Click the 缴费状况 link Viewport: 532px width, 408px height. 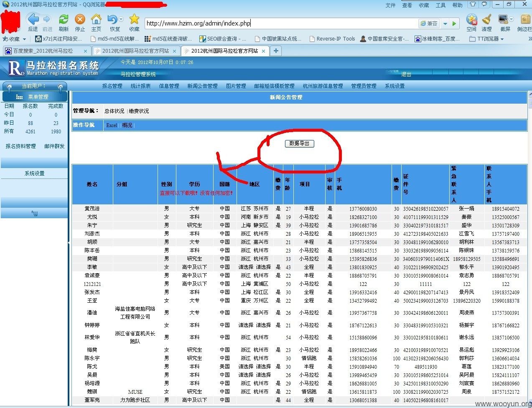pyautogui.click(x=139, y=111)
